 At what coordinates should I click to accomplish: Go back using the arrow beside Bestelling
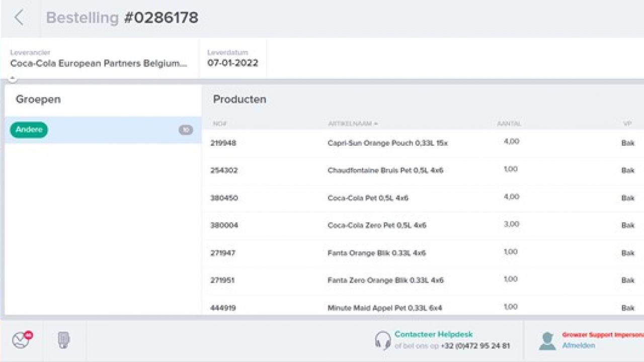[x=19, y=18]
